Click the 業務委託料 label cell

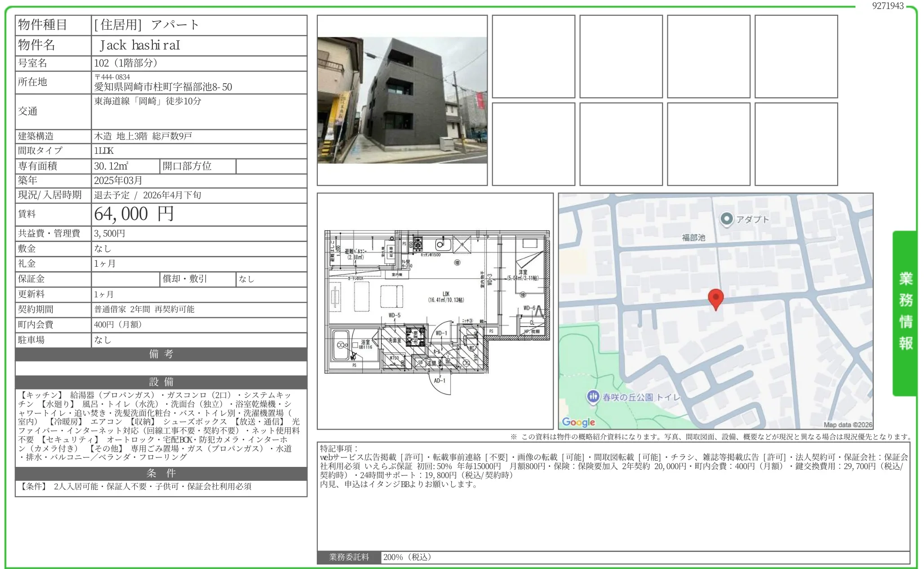(349, 557)
